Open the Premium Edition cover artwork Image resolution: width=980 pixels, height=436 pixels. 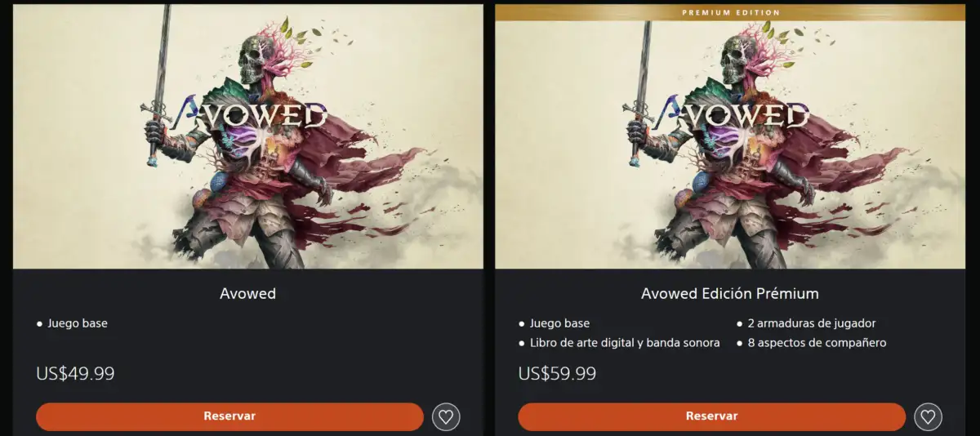pos(730,144)
